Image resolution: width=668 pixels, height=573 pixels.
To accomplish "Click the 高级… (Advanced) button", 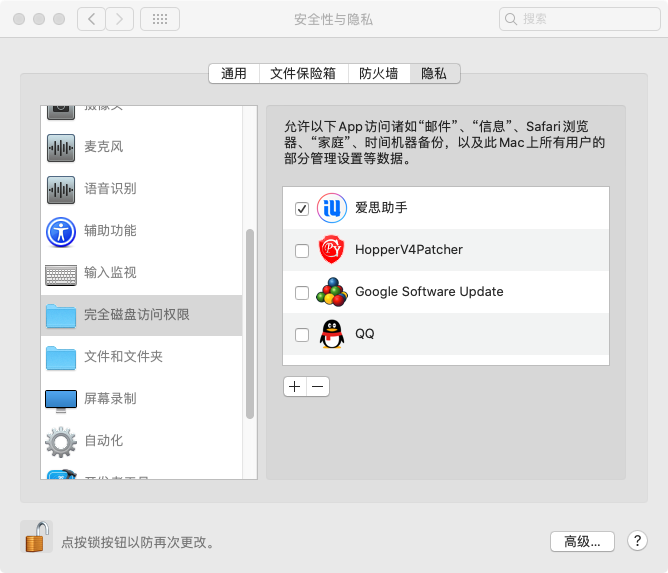I will coord(582,541).
